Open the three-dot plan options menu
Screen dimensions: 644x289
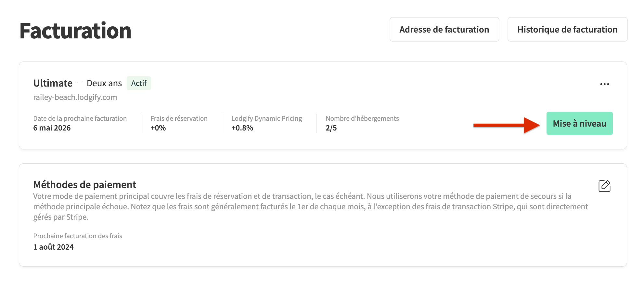604,84
